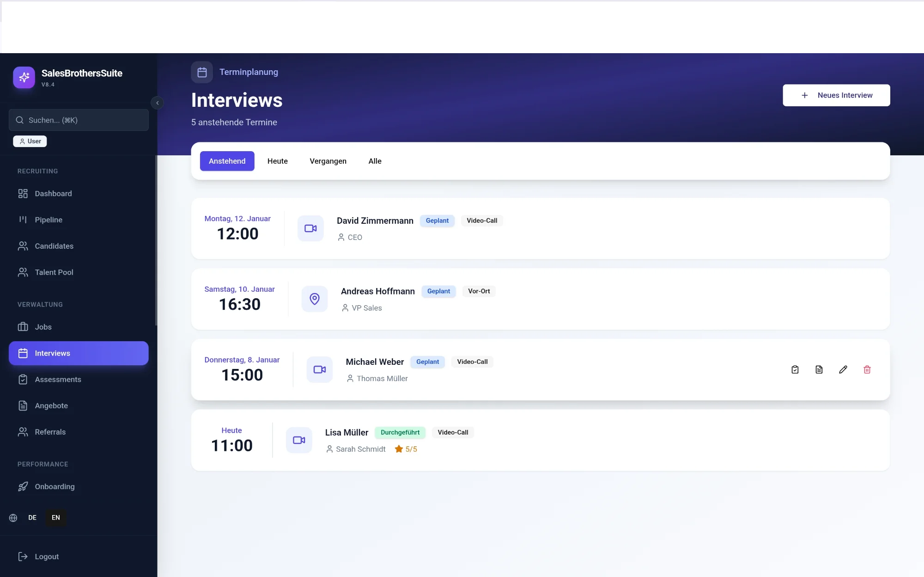Click the video camera icon beside David Zimmermann
Image resolution: width=924 pixels, height=577 pixels.
(310, 228)
